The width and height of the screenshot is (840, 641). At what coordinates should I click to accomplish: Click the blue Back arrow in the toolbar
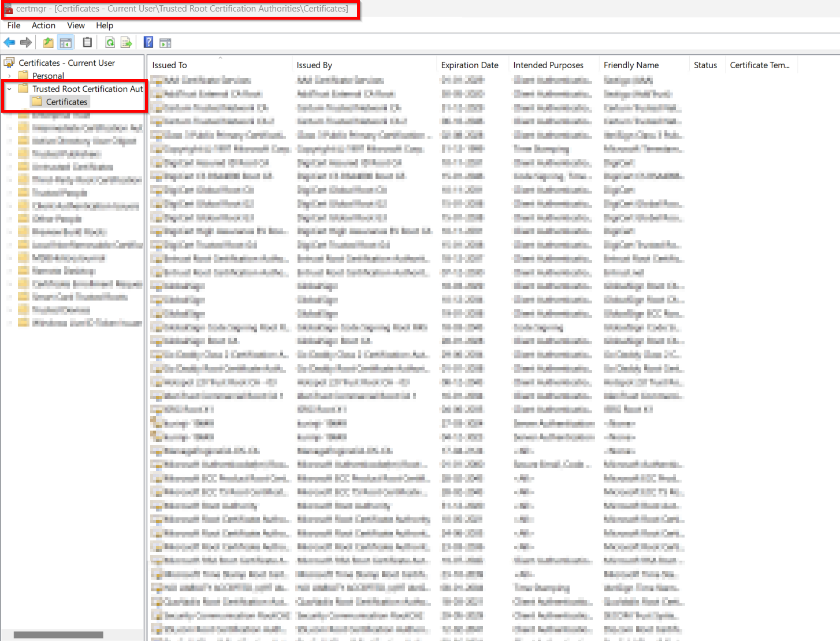[x=9, y=42]
